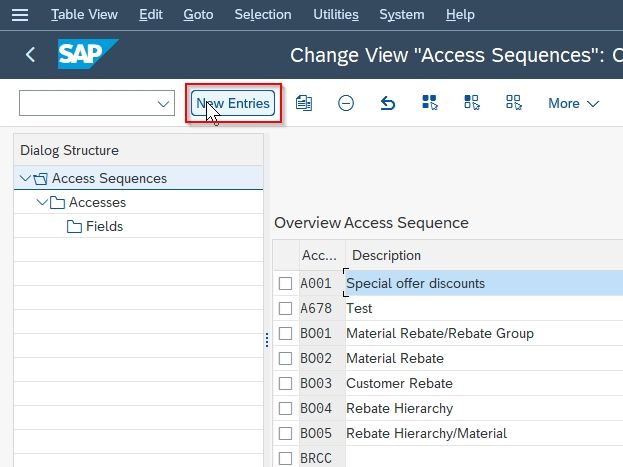Go back using the back arrow
The height and width of the screenshot is (467, 623).
point(31,54)
